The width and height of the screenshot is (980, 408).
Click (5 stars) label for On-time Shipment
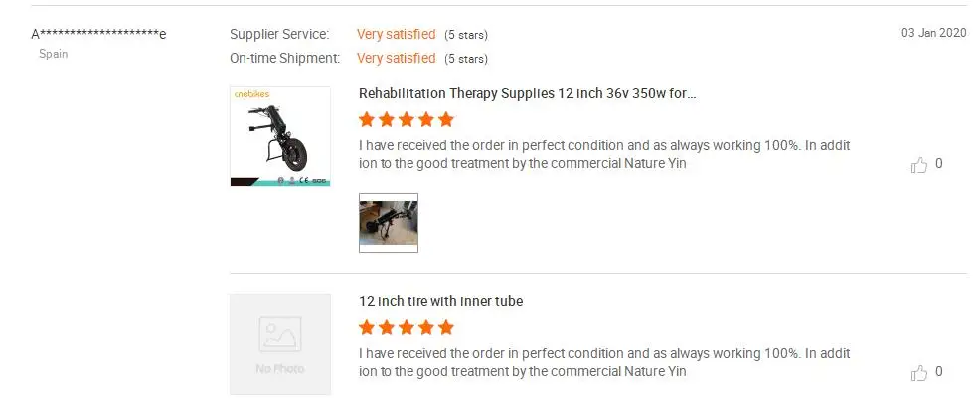pyautogui.click(x=466, y=59)
